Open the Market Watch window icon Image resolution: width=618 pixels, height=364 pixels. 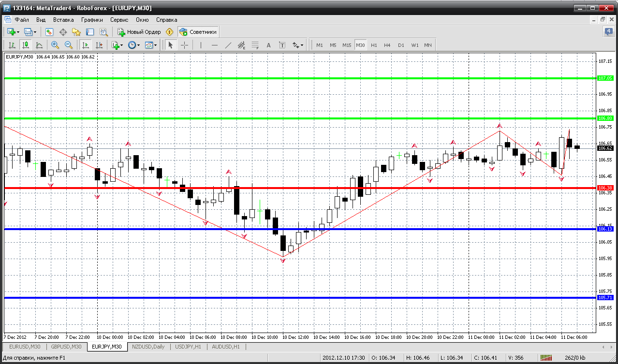point(49,32)
